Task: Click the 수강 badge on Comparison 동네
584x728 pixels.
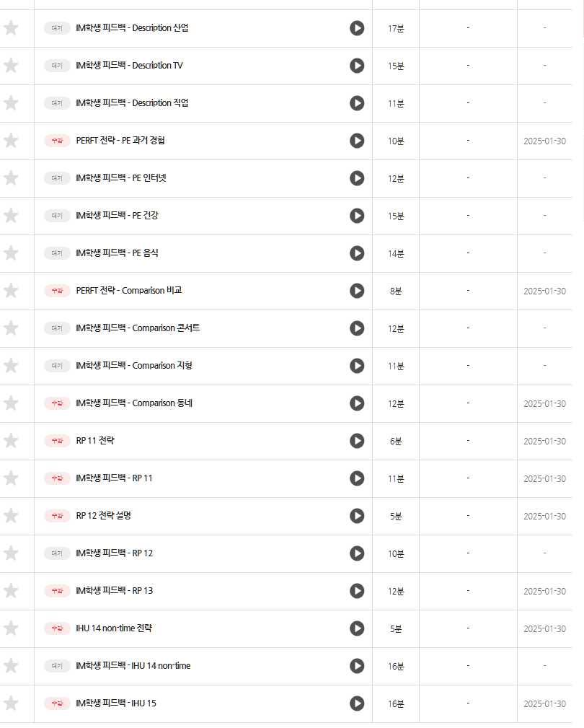Action: coord(57,403)
